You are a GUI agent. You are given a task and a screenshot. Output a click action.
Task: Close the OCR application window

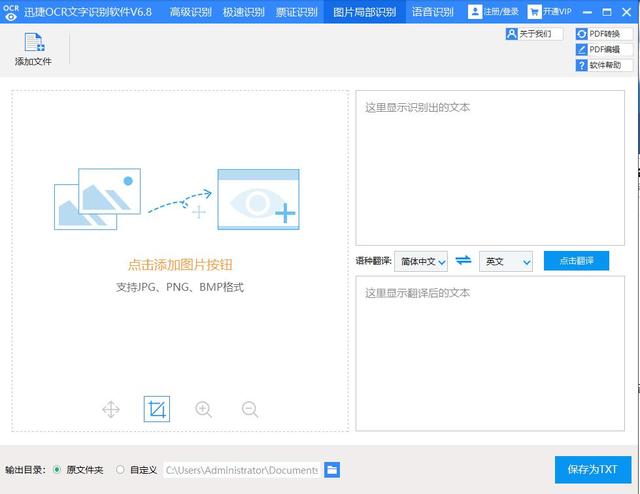tap(627, 12)
